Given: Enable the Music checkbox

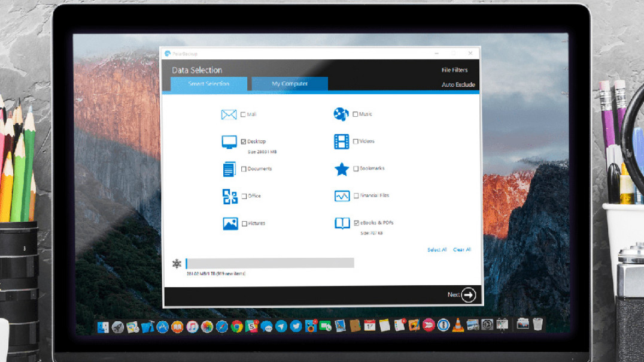Looking at the screenshot, I should (356, 114).
